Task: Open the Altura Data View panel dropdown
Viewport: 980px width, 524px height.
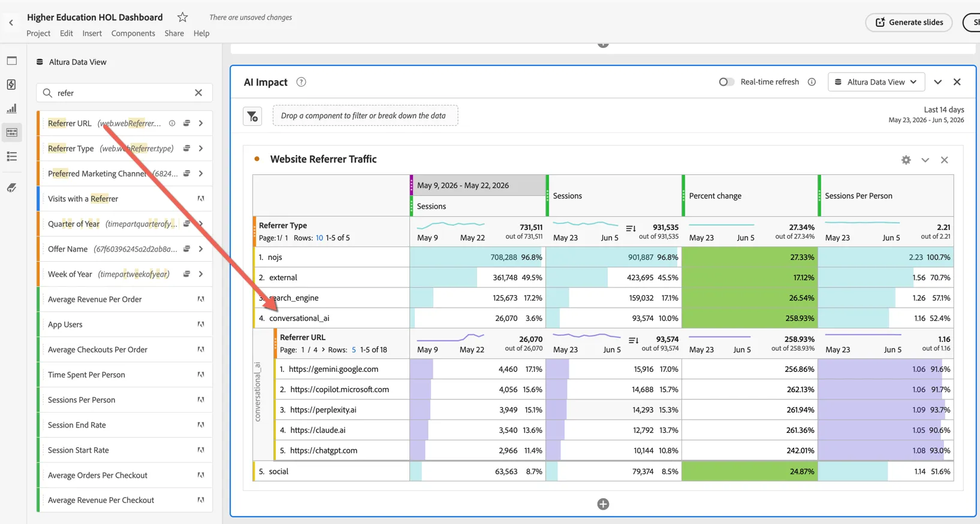Action: (x=876, y=82)
